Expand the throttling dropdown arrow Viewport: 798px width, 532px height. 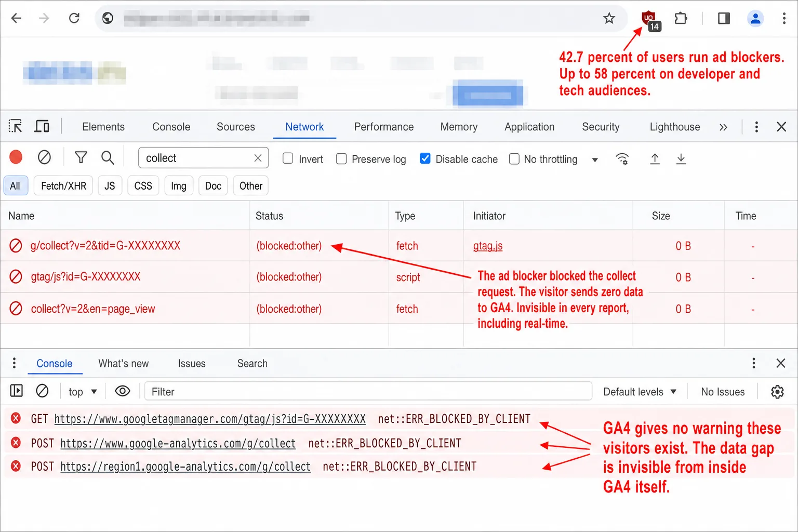coord(595,159)
